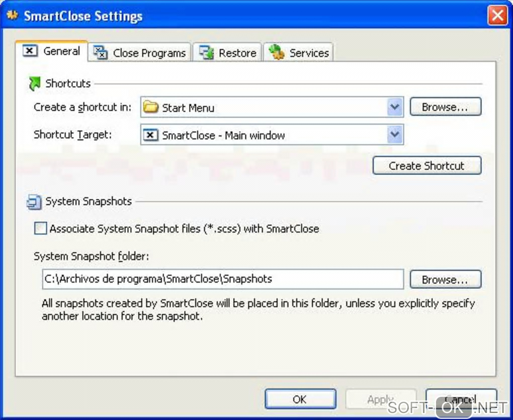Click the Services tab gear icon

click(x=277, y=52)
